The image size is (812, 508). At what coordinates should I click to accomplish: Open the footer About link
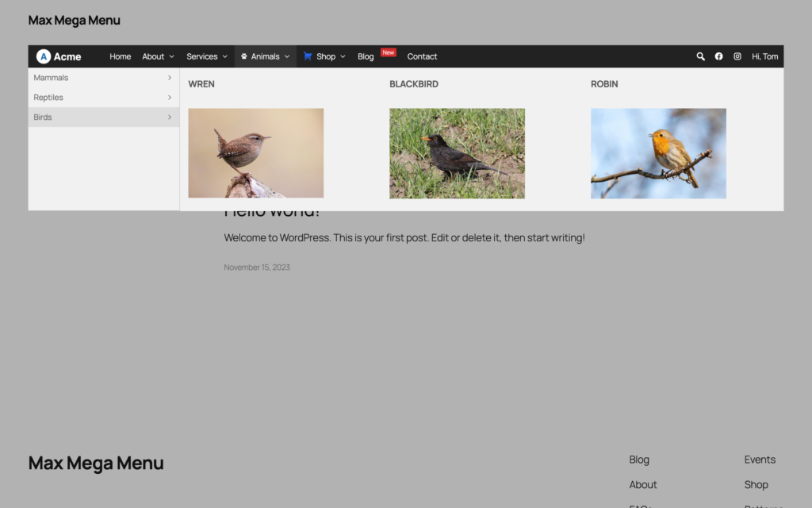pos(642,485)
